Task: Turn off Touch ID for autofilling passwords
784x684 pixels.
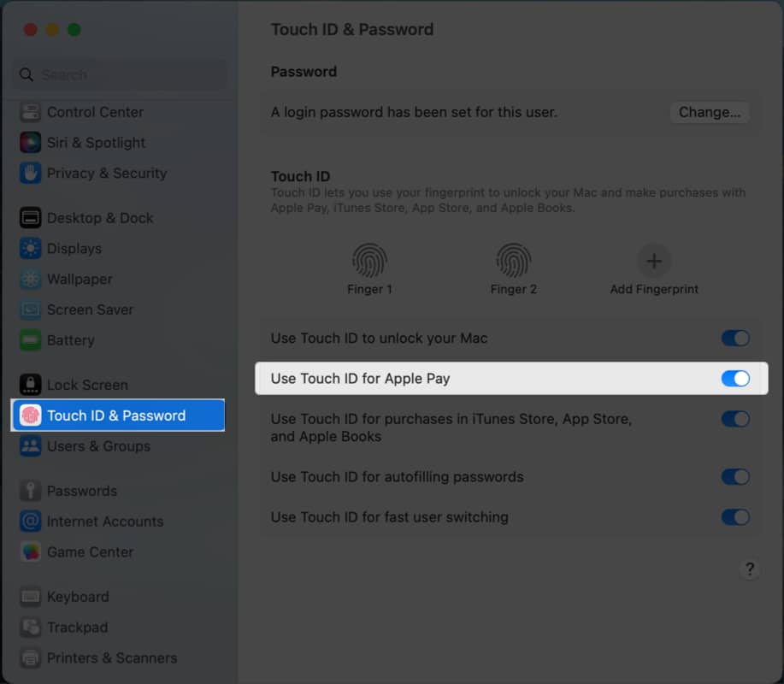Action: coord(735,477)
